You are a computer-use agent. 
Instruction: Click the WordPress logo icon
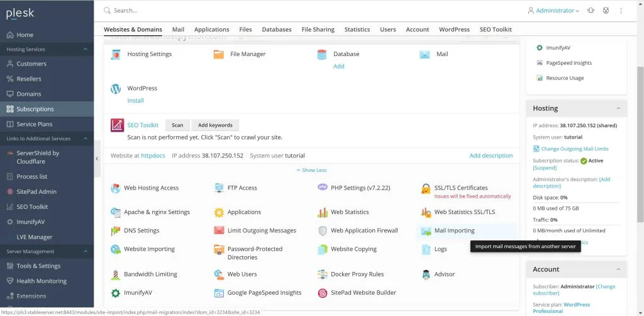[116, 89]
